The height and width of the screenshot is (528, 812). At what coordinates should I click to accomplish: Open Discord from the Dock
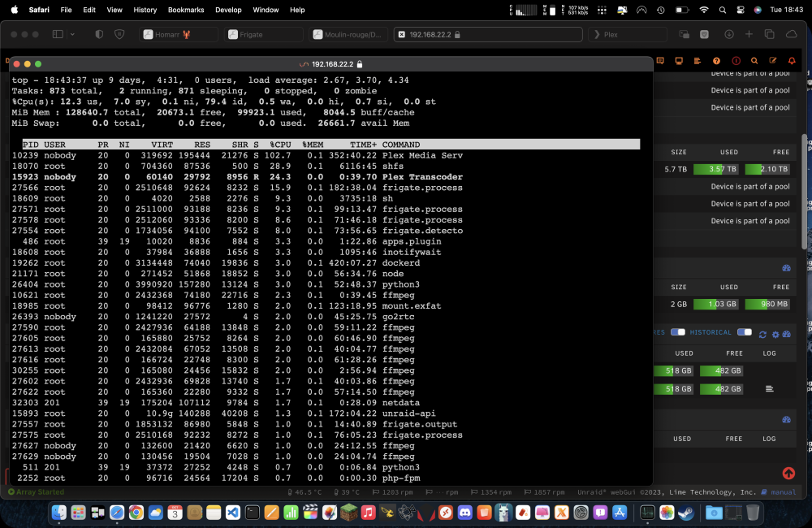coord(465,513)
